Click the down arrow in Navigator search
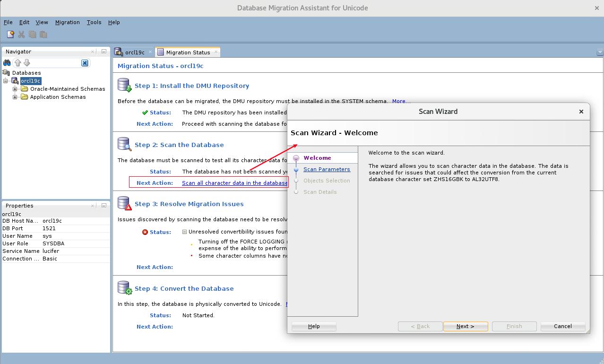The height and width of the screenshot is (364, 604). pos(26,63)
